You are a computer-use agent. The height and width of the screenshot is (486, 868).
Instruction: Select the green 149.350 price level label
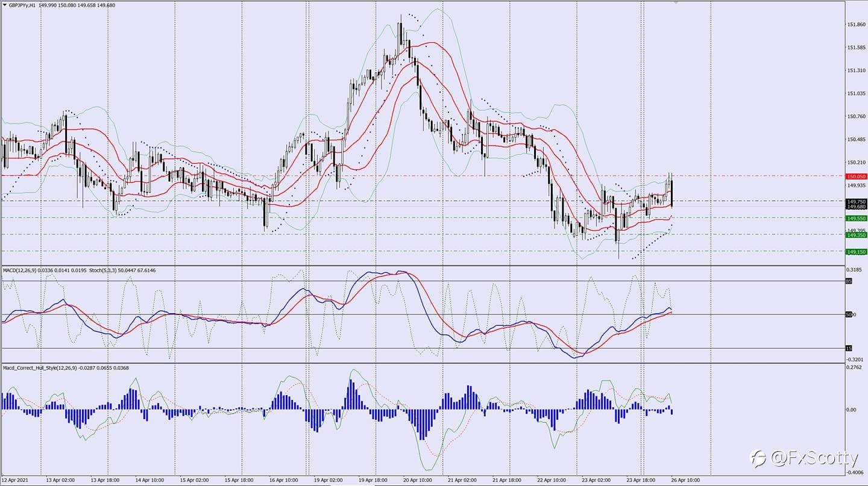pos(857,235)
